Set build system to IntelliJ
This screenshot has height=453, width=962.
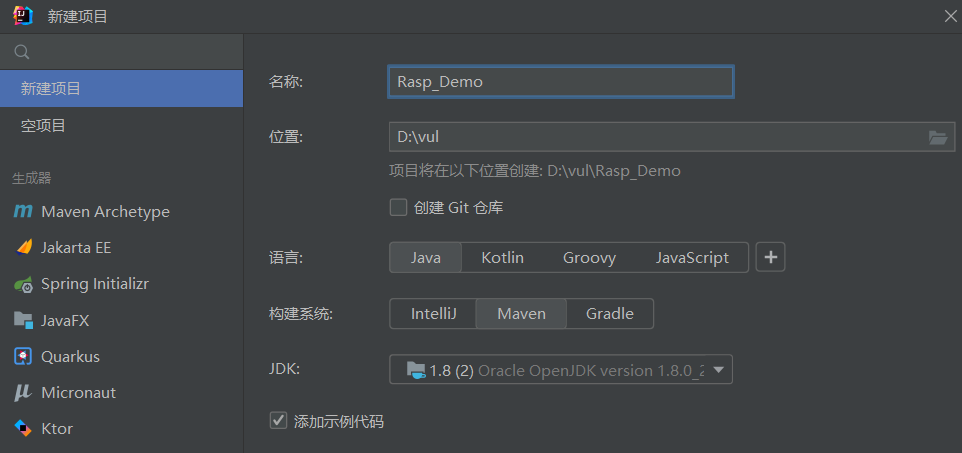[x=433, y=314]
